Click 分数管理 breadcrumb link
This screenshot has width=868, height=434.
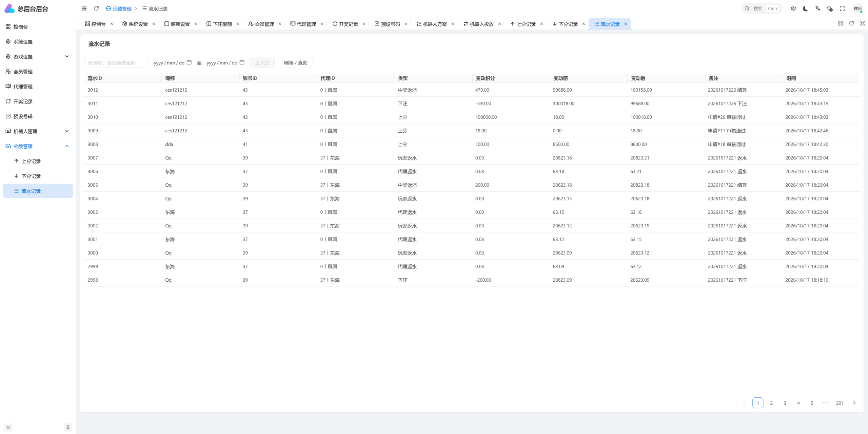[119, 8]
